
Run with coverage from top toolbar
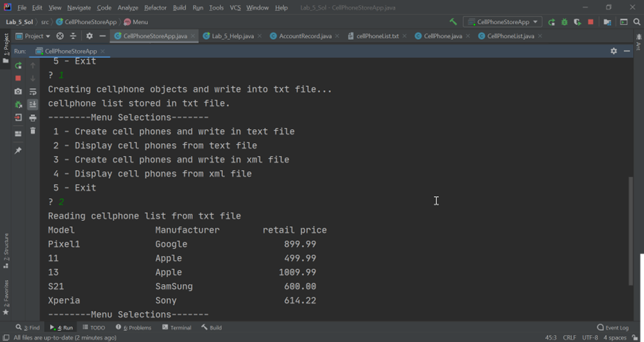(x=577, y=22)
